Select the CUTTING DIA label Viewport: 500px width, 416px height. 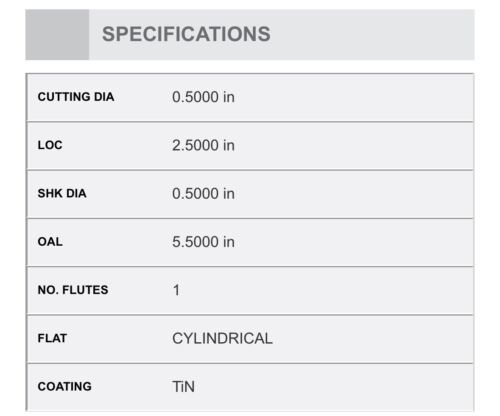pos(76,97)
